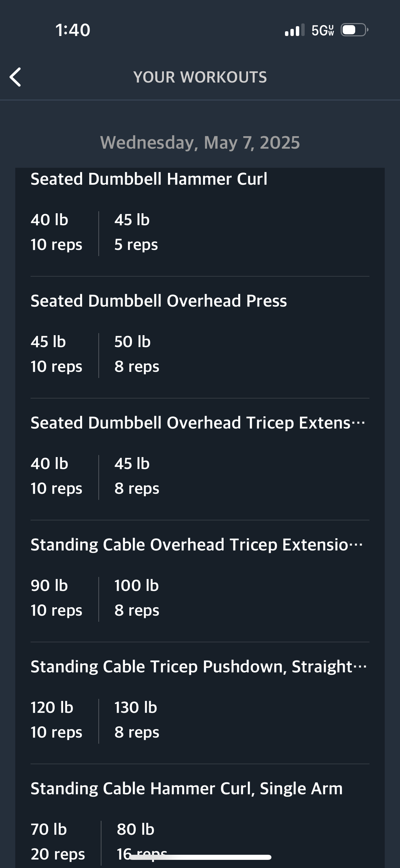Expand truncated Seated Dumbbell Overhead Tricep Extension title
Screen dimensions: 400x868
198,423
